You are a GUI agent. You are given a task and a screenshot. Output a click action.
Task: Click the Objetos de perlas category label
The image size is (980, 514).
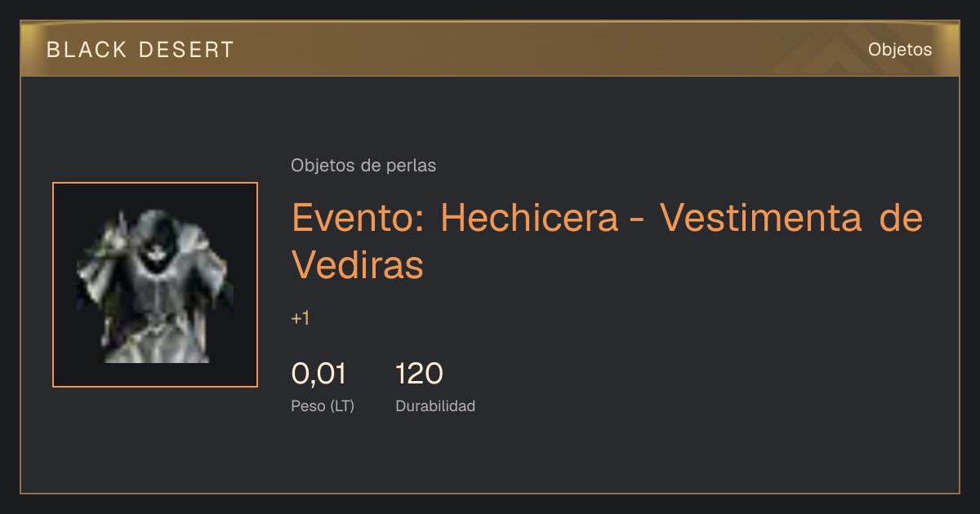coord(363,166)
